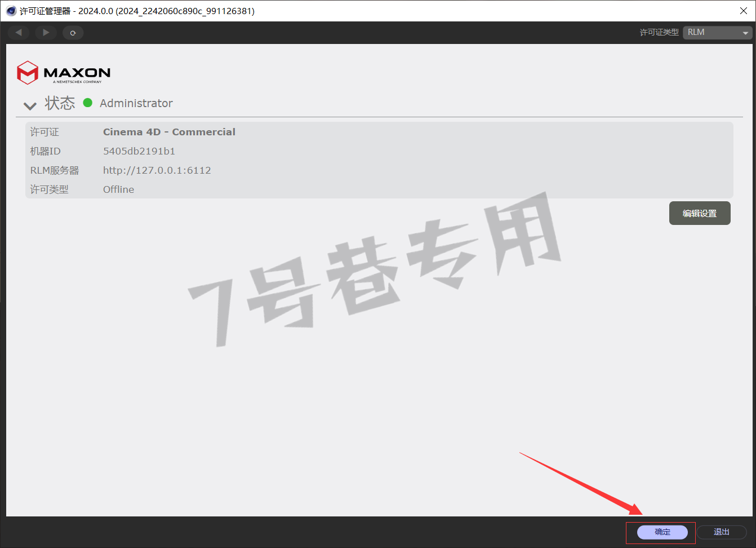Click the Maxon logo
The image size is (756, 548).
coord(64,73)
